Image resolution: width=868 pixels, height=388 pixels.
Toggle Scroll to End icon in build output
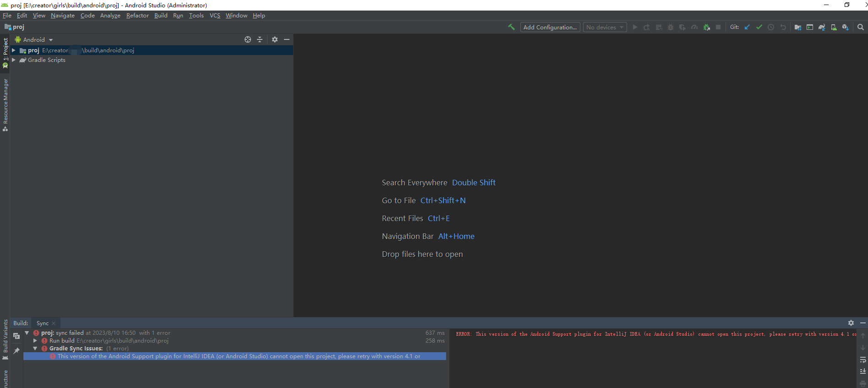click(x=863, y=371)
